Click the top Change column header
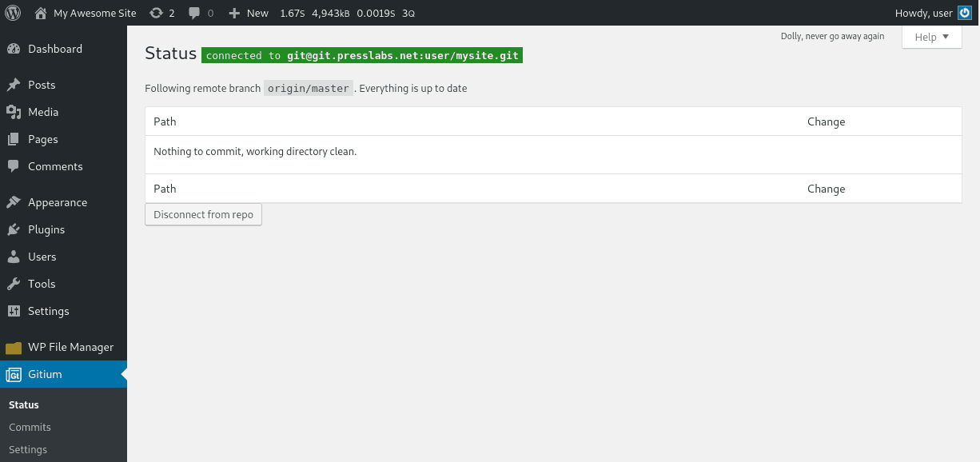The width and height of the screenshot is (980, 462). coord(827,121)
